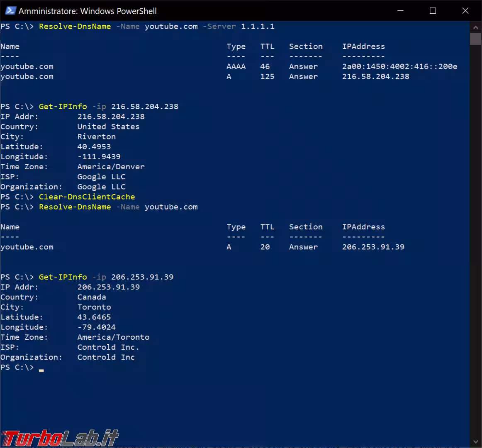Click the '-Server' parameter in first command
Screen dimensions: 482x448
tap(219, 27)
